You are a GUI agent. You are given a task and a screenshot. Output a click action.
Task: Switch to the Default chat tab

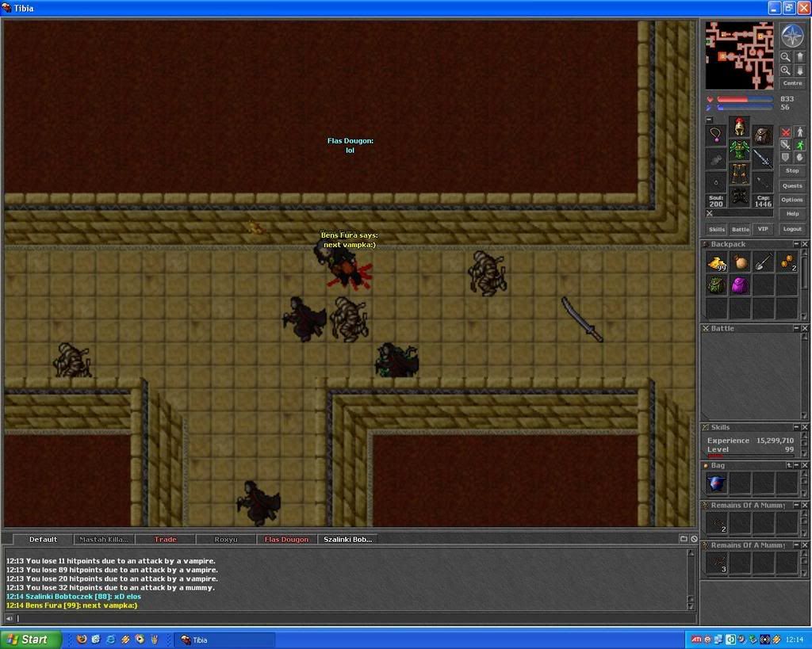click(x=43, y=540)
